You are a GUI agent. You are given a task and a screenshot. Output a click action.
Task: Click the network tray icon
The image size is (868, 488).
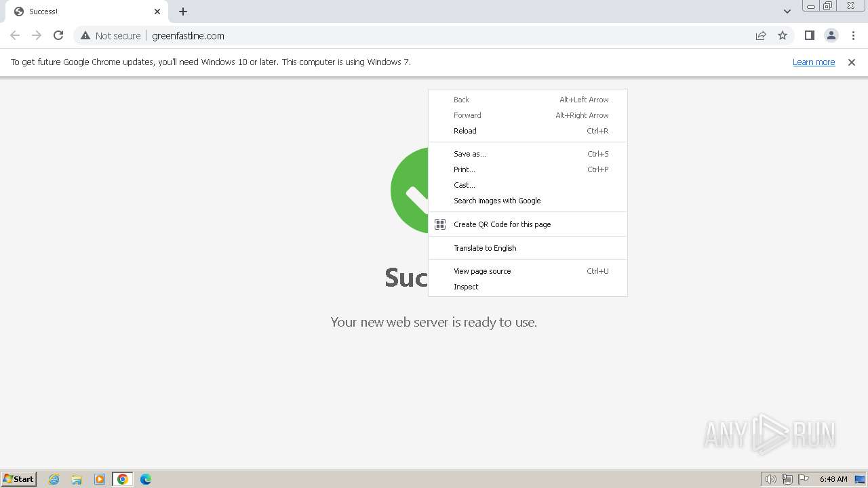point(787,479)
